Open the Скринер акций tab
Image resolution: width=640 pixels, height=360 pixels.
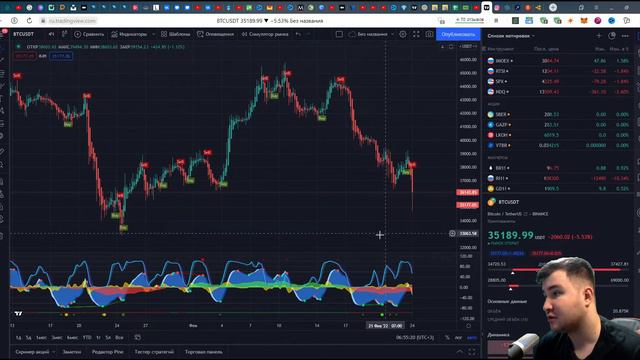[32, 351]
